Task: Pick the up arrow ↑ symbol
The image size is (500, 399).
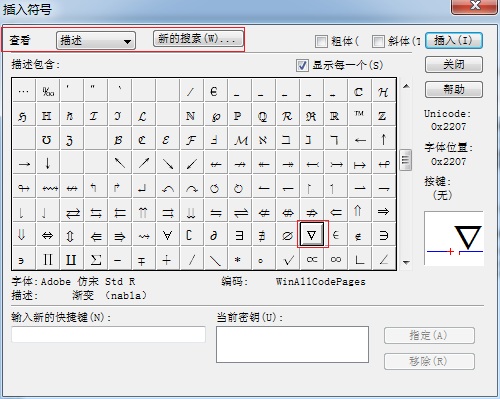Action: tap(384, 139)
